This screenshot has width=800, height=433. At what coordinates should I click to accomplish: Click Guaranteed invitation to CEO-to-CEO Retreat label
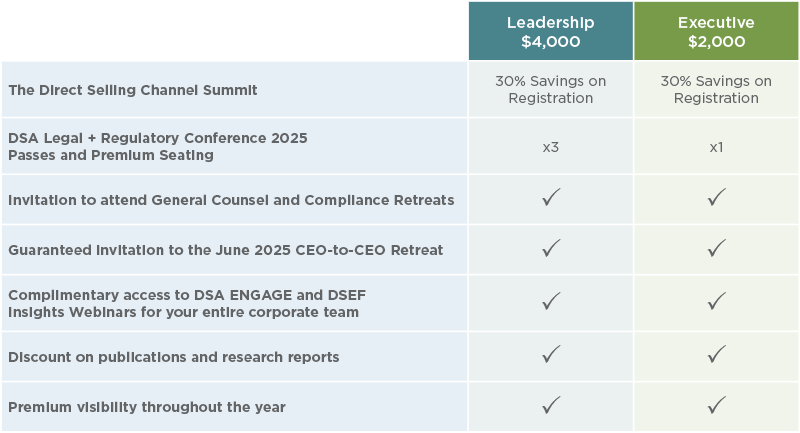pyautogui.click(x=226, y=250)
